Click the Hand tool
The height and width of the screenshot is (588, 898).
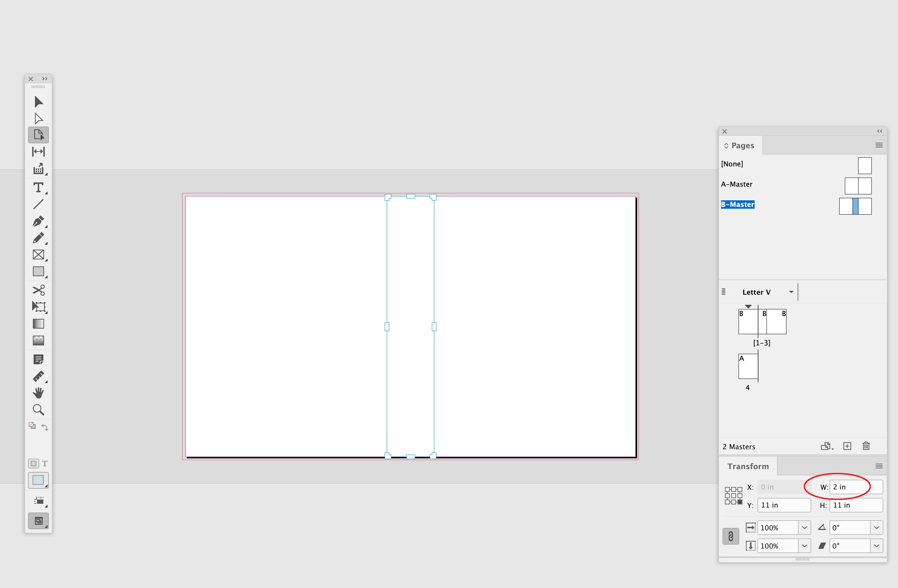(38, 393)
